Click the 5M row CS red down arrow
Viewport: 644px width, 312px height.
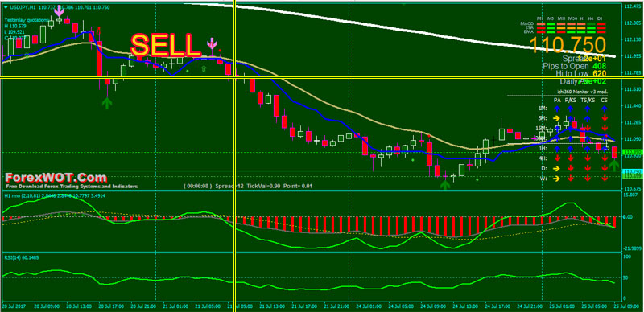(605, 119)
